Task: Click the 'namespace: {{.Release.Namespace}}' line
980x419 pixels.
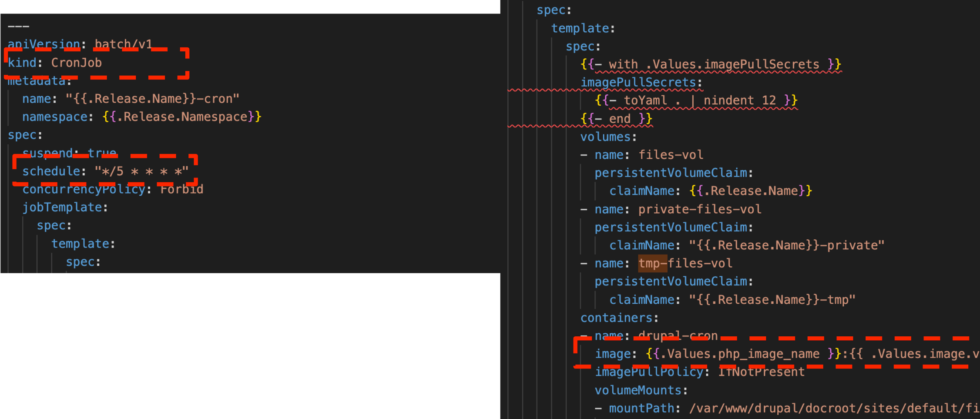Action: tap(142, 117)
